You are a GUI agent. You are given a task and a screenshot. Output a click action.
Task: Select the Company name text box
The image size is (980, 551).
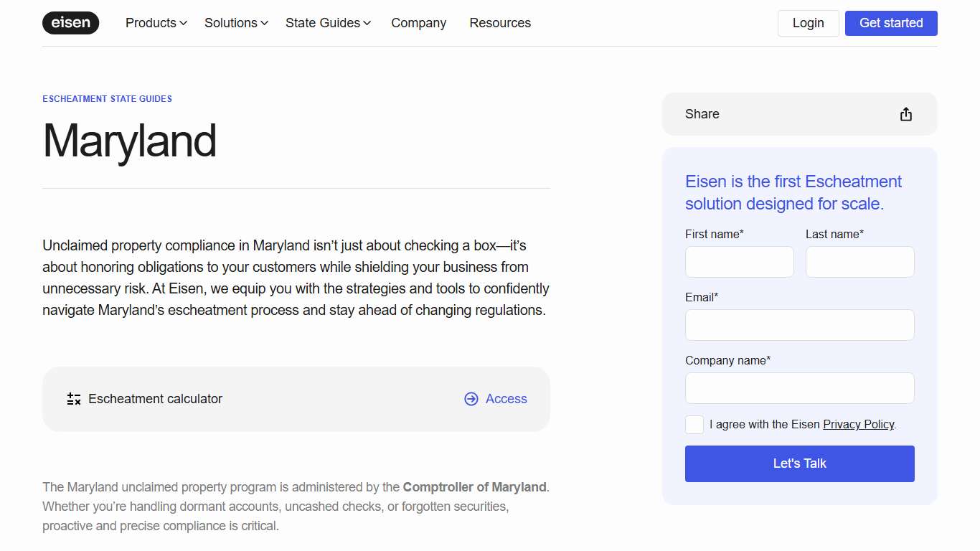tap(799, 388)
